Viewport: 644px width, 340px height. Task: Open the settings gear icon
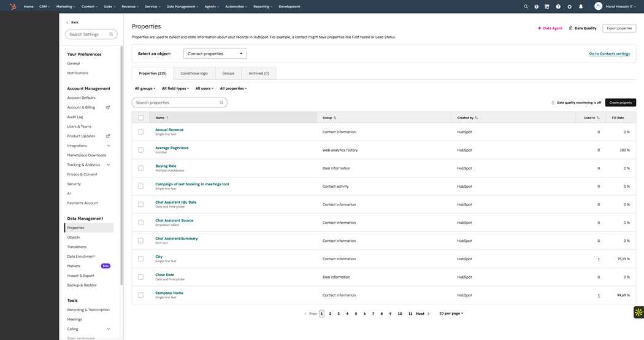click(x=569, y=7)
